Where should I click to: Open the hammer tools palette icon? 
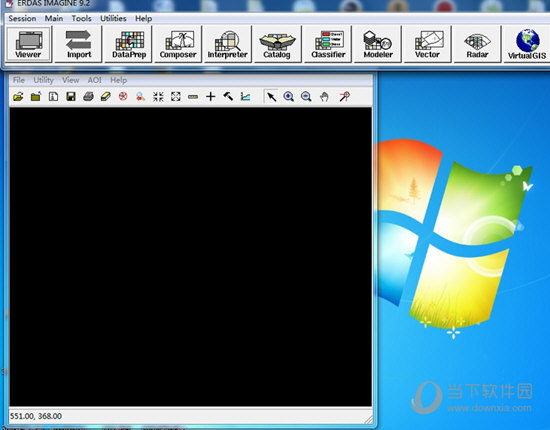point(228,96)
